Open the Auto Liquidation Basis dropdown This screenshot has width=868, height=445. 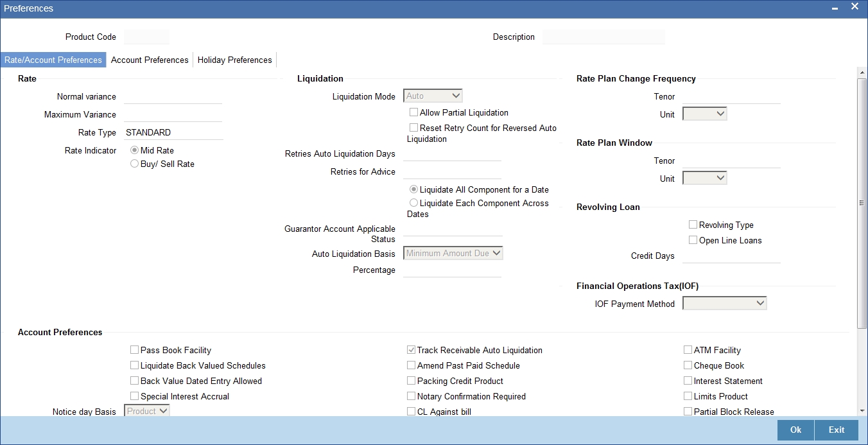pyautogui.click(x=453, y=253)
